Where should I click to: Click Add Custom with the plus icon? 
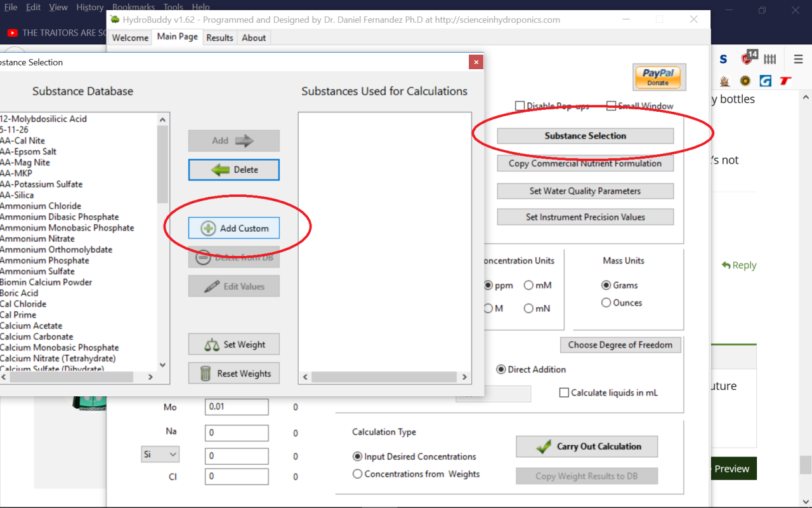pos(234,228)
